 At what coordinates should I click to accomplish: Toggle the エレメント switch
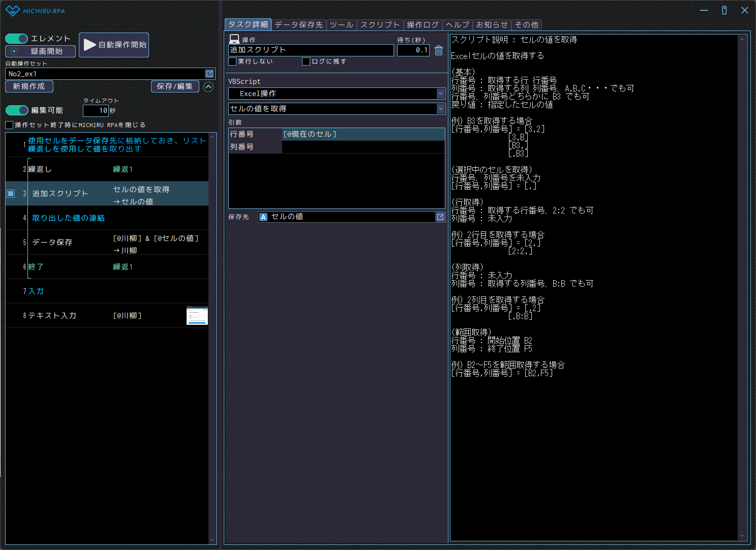(16, 39)
